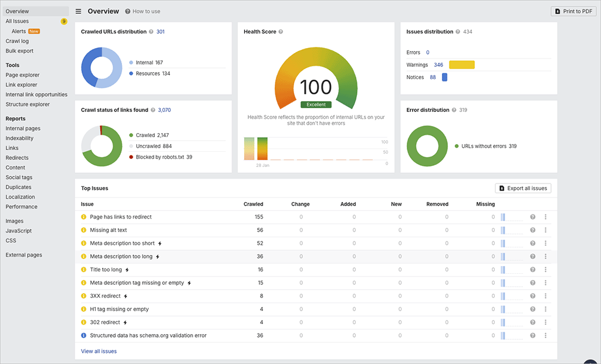Screen dimensions: 601x364
Task: Open three-dot menu for 302 redirect issue
Action: [x=545, y=322]
